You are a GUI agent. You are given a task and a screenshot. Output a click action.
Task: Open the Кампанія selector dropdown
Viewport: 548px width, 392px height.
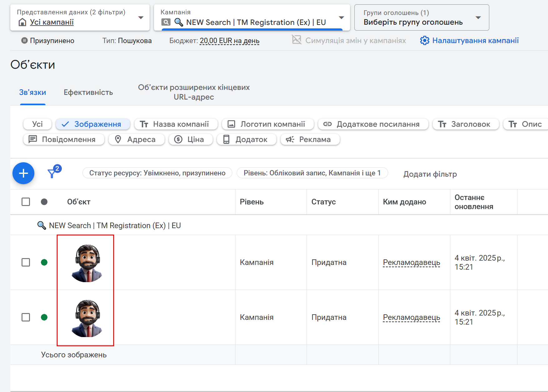click(341, 17)
